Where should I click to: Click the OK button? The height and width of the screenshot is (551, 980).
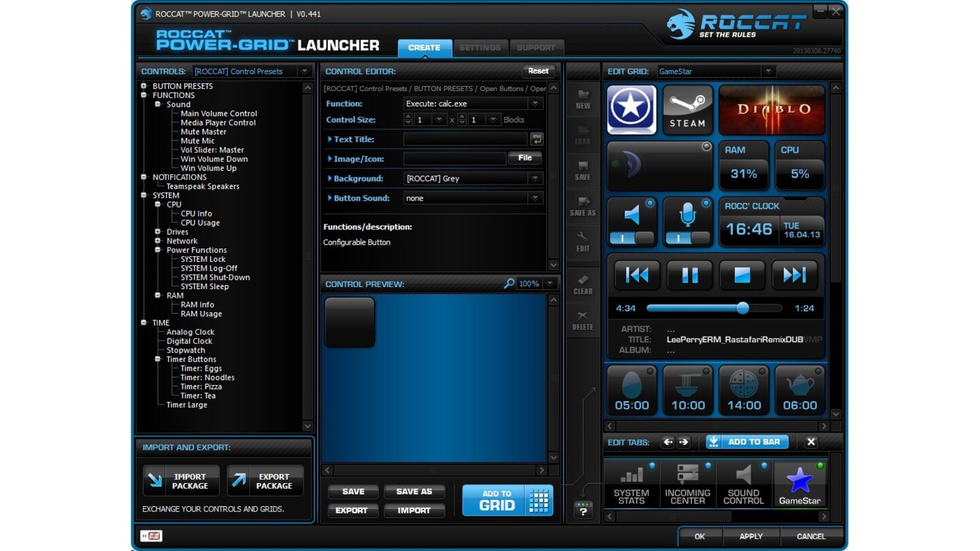(x=700, y=536)
